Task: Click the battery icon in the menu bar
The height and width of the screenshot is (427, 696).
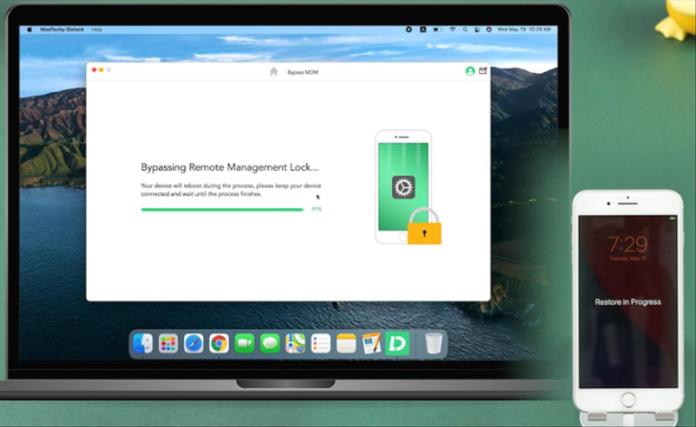Action: click(438, 29)
